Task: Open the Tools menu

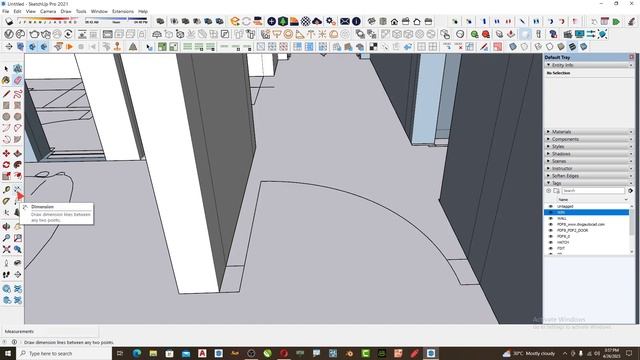Action: [x=81, y=11]
